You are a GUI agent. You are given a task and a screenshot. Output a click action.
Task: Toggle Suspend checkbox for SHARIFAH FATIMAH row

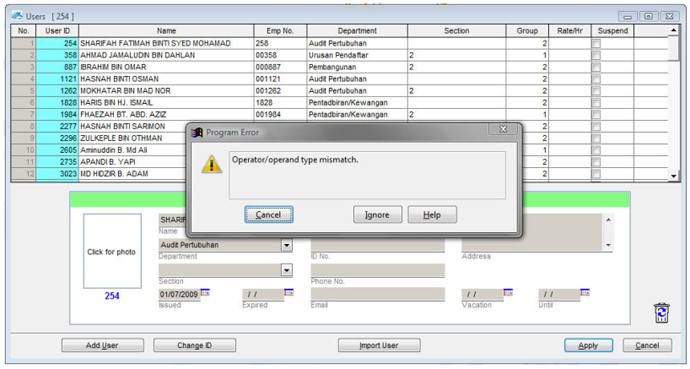tap(596, 44)
